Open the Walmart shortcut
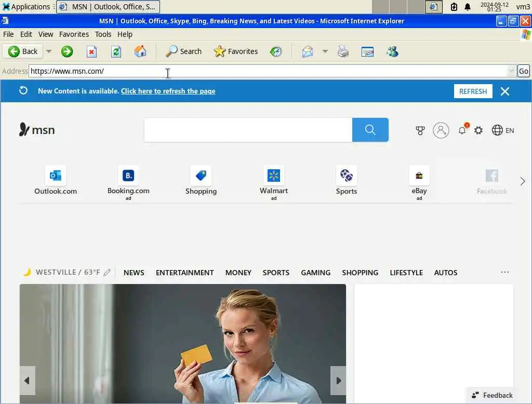Viewport: 532px width, 404px height. [274, 183]
